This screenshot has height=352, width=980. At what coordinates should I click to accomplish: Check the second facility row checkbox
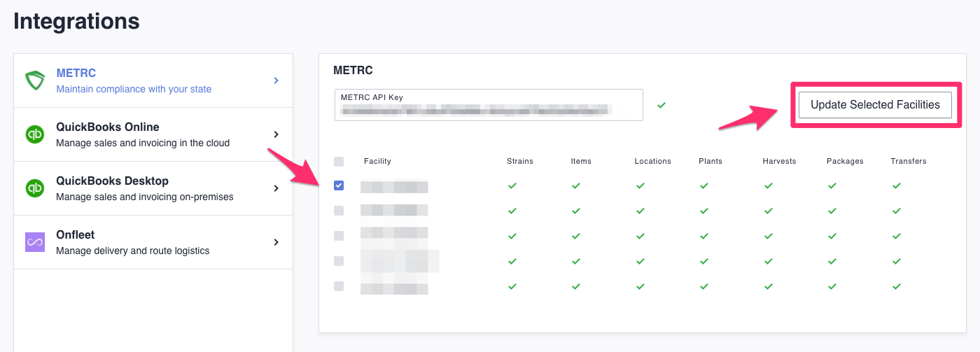339,211
